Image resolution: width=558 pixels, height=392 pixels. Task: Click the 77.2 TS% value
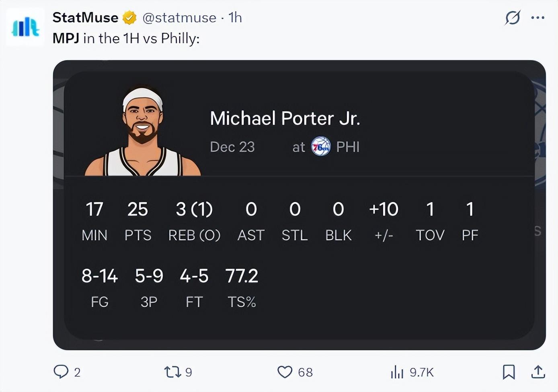coord(242,276)
